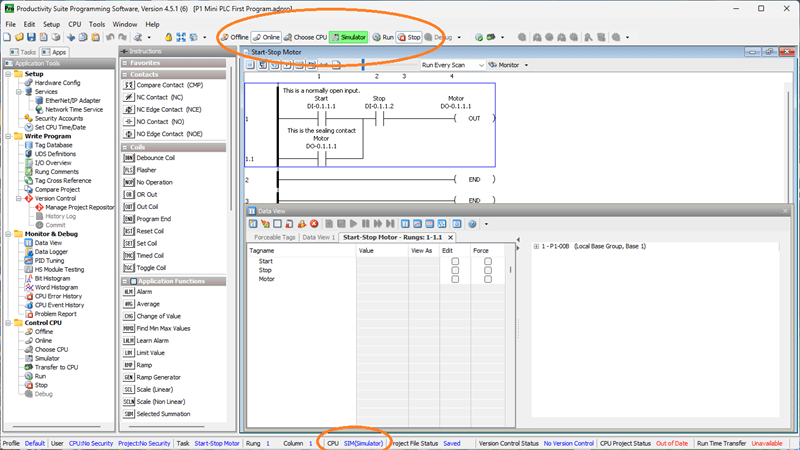800x450 pixels.
Task: Click the pause icon in Data View toolbar
Action: [x=366, y=224]
